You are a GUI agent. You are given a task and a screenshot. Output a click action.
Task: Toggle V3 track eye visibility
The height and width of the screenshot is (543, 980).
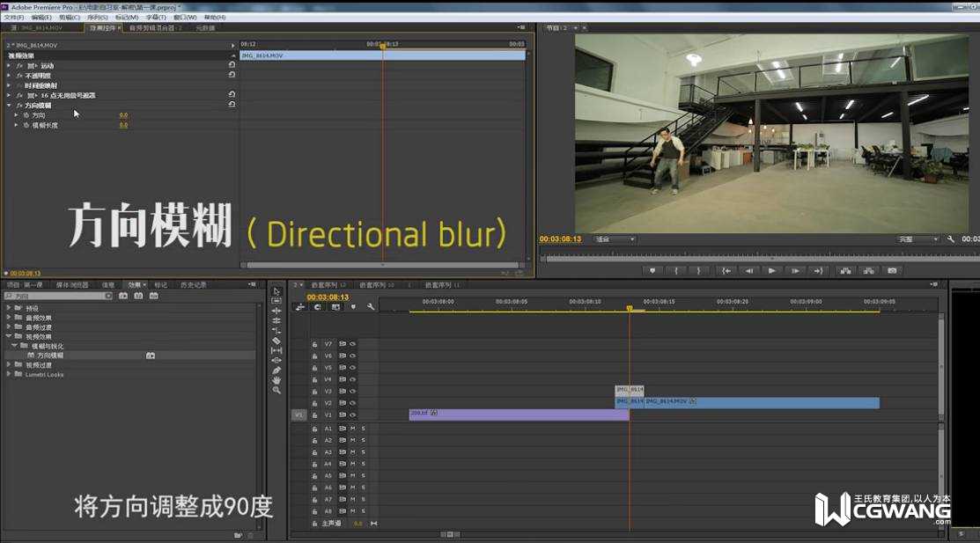click(x=352, y=391)
